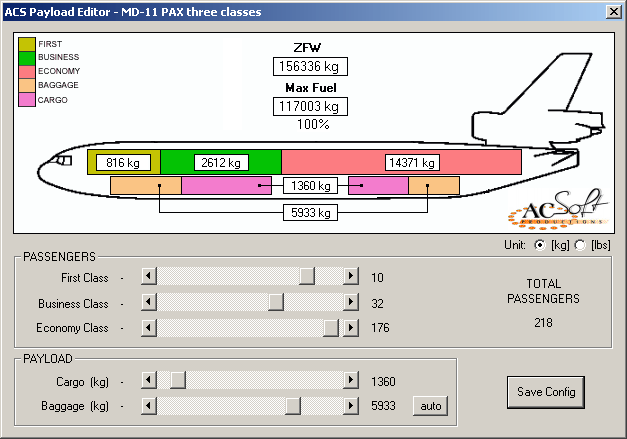Click the ECONOMY red legend swatch
The height and width of the screenshot is (439, 627).
click(x=27, y=72)
